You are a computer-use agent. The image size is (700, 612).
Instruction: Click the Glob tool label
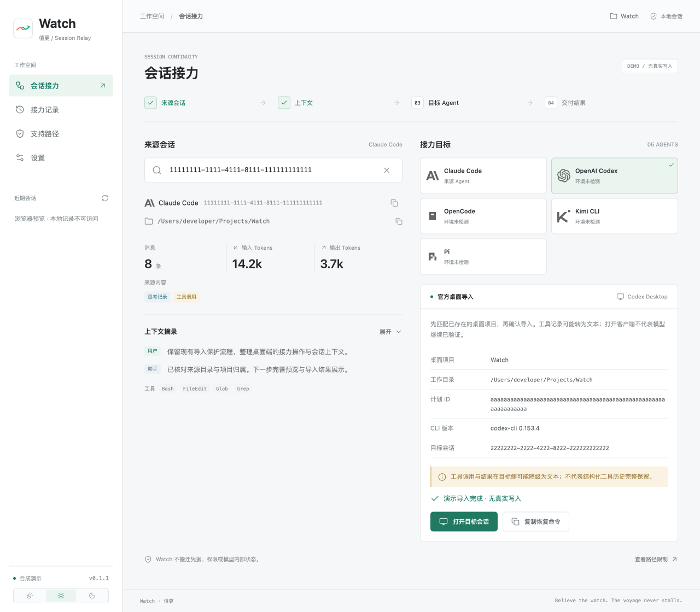pyautogui.click(x=222, y=389)
